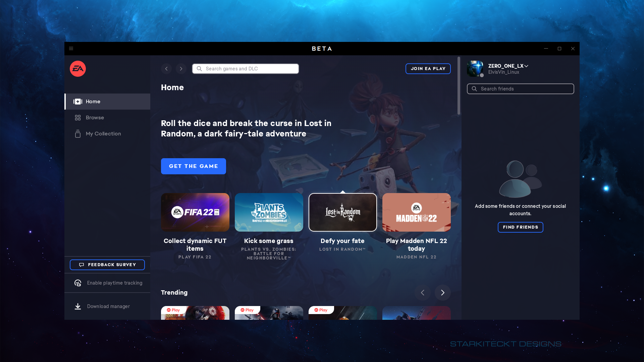Click the FIFA 22 game thumbnail
Screen dimensions: 644x362
[195, 212]
